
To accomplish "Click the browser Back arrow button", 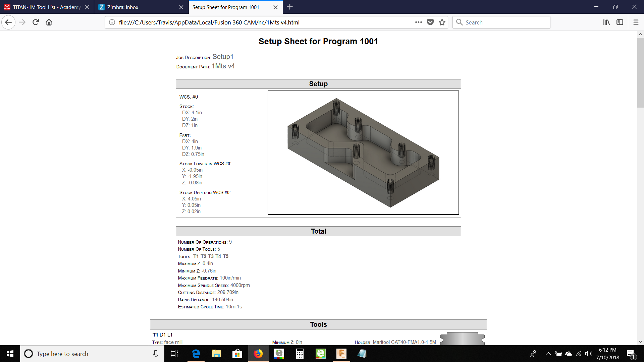I will [x=8, y=22].
